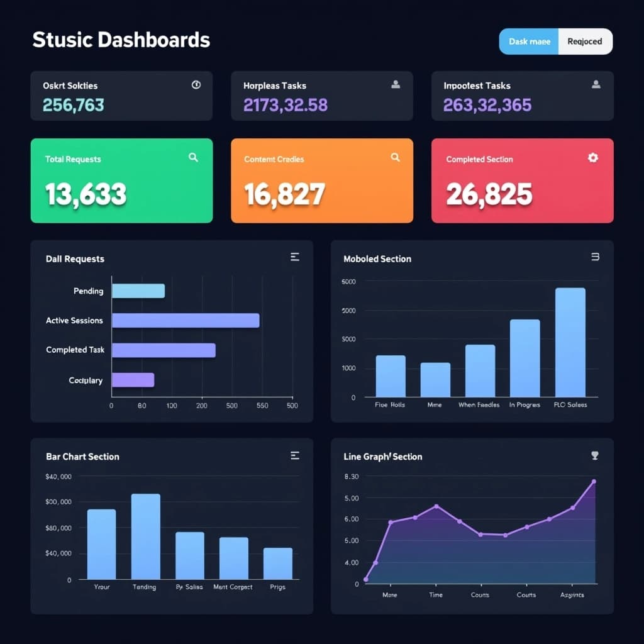The height and width of the screenshot is (644, 644).
Task: Click search icon on Contemt Cradies card
Action: click(395, 157)
